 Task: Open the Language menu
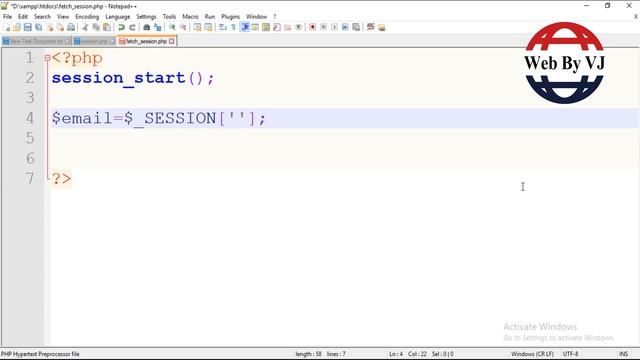(x=118, y=17)
